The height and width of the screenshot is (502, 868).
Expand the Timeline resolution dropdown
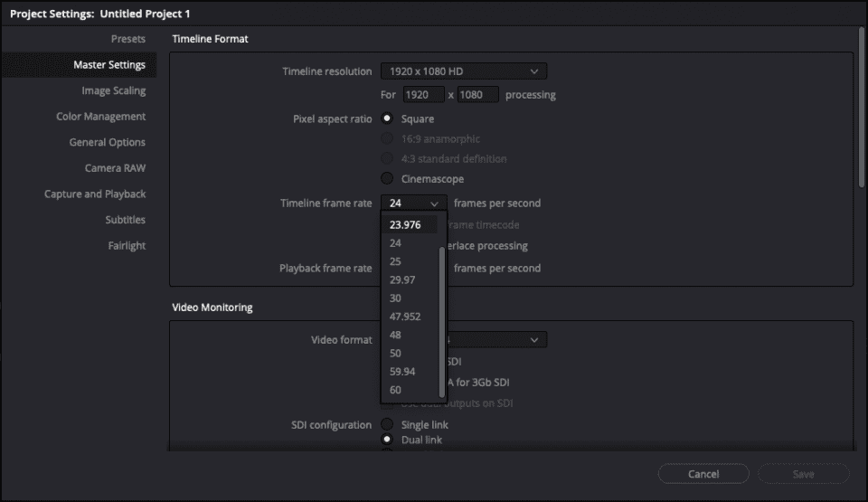pos(464,71)
